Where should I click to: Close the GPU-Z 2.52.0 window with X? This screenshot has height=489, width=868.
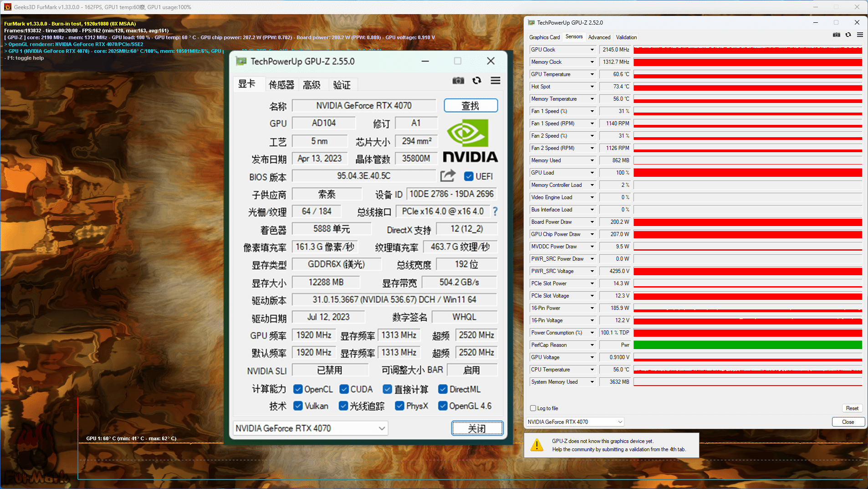(x=857, y=22)
